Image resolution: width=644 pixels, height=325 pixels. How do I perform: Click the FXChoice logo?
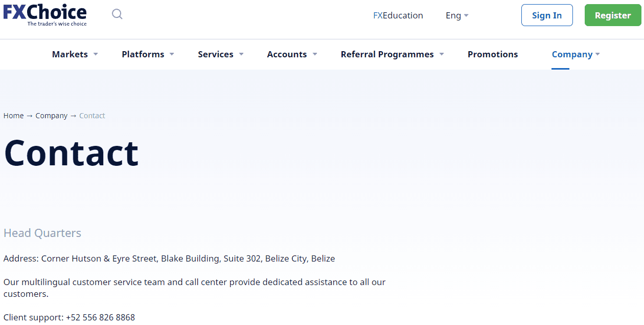point(45,14)
